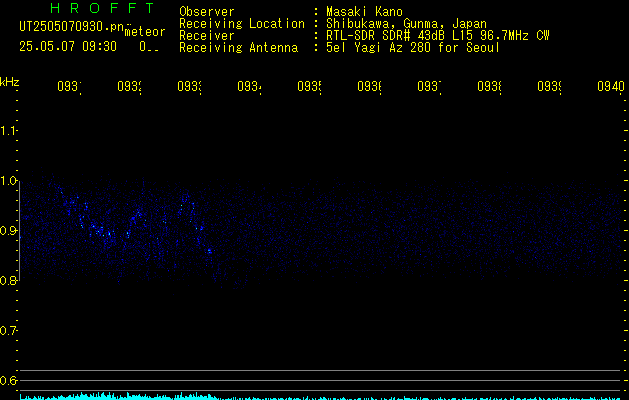Click the 1.1 kHz axis label
This screenshot has height=400, width=629.
tap(9, 130)
